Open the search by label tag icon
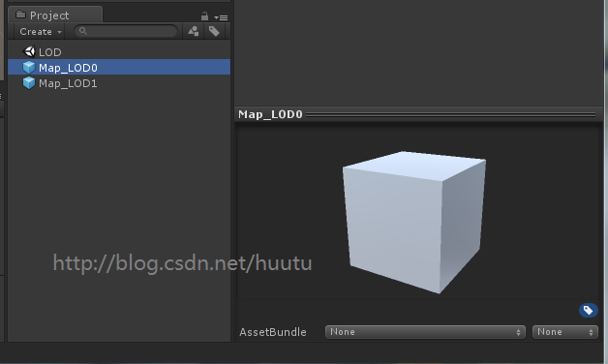This screenshot has width=608, height=364. coord(214,31)
